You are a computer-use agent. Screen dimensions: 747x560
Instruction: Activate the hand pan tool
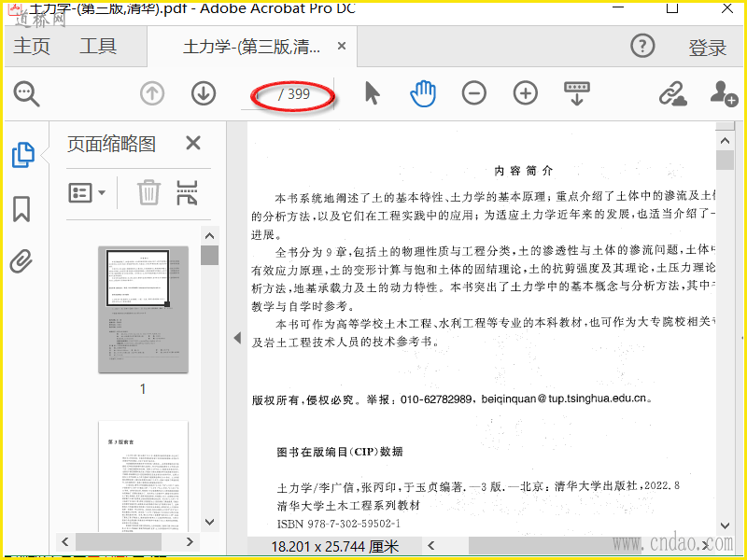(x=423, y=93)
